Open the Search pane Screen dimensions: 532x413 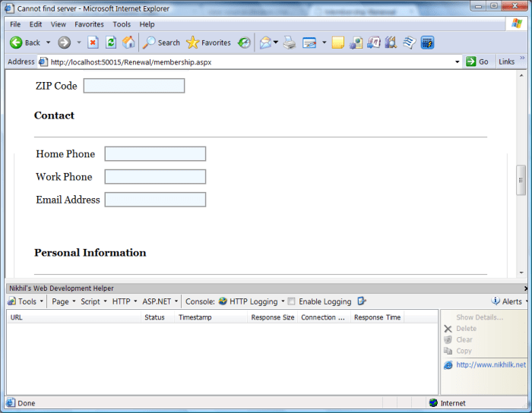[161, 43]
